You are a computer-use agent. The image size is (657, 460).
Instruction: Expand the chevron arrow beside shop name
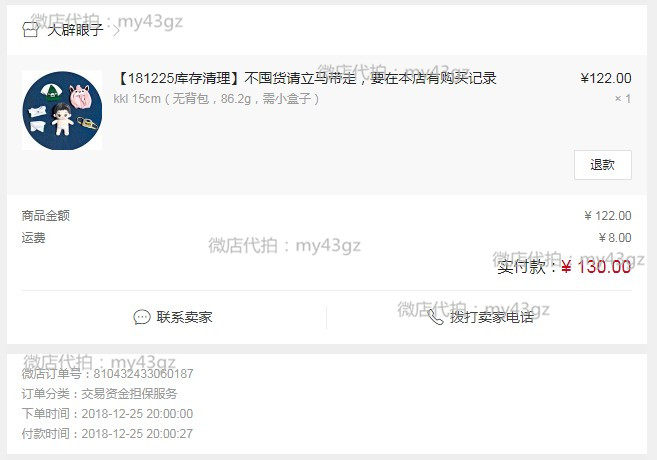coord(116,31)
